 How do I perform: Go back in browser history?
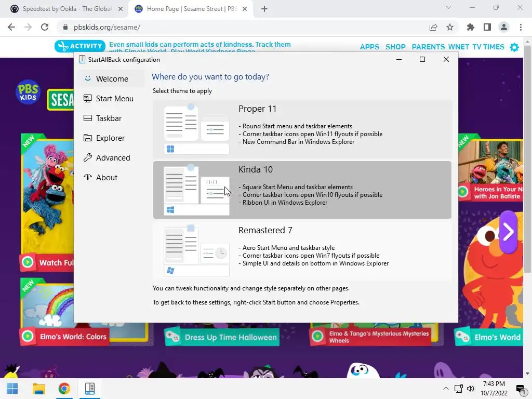pos(11,27)
